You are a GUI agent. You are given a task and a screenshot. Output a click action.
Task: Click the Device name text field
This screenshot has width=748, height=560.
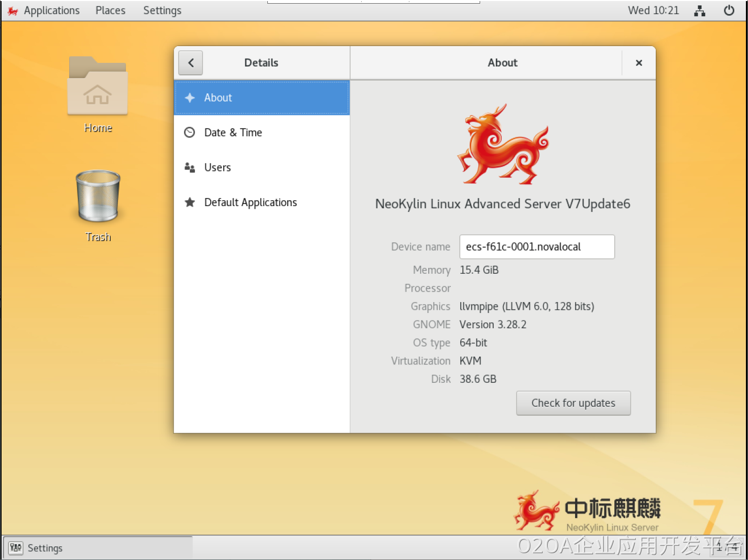(x=536, y=247)
